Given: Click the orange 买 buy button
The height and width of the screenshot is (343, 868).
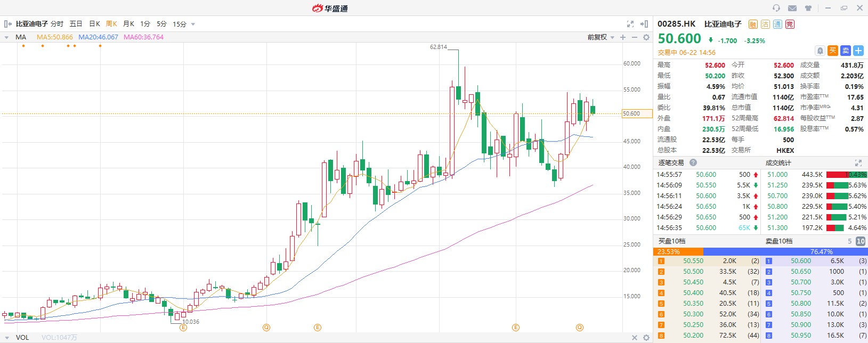Looking at the screenshot, I should pos(833,51).
